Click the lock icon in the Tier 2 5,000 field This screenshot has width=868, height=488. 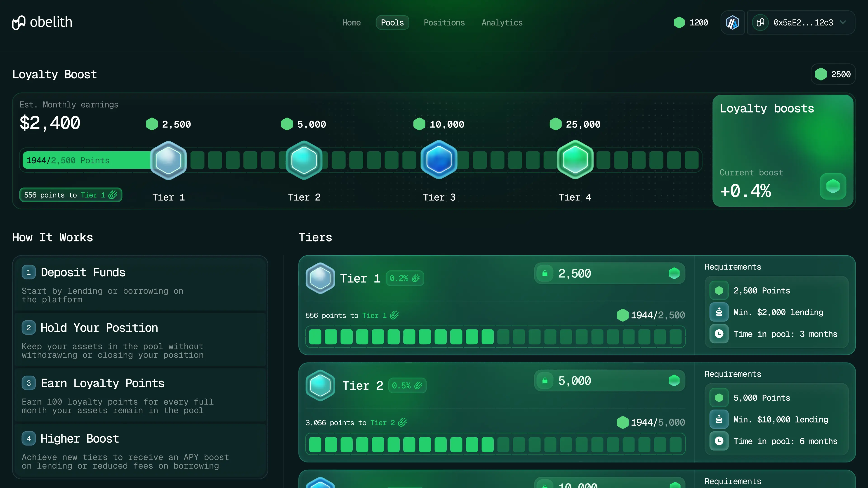[545, 380]
